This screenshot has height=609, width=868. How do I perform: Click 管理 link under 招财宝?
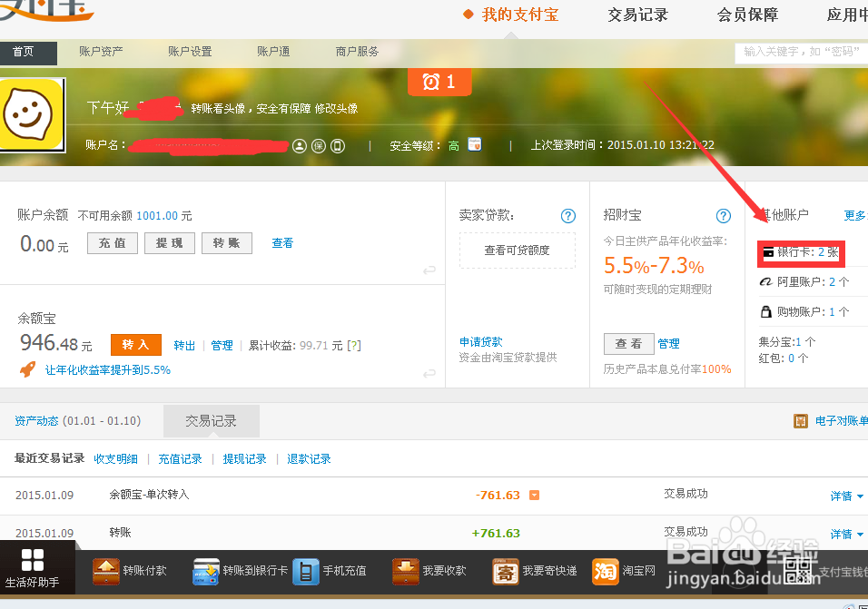(x=669, y=343)
